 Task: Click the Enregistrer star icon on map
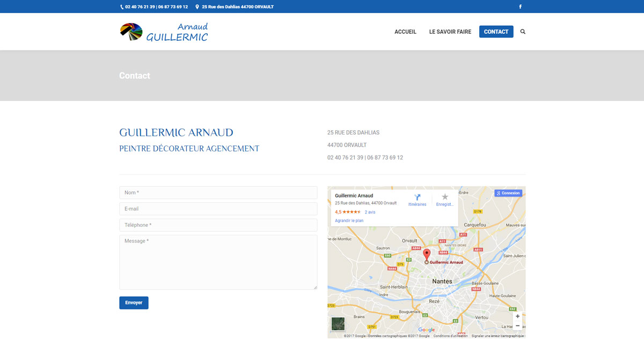tap(444, 198)
